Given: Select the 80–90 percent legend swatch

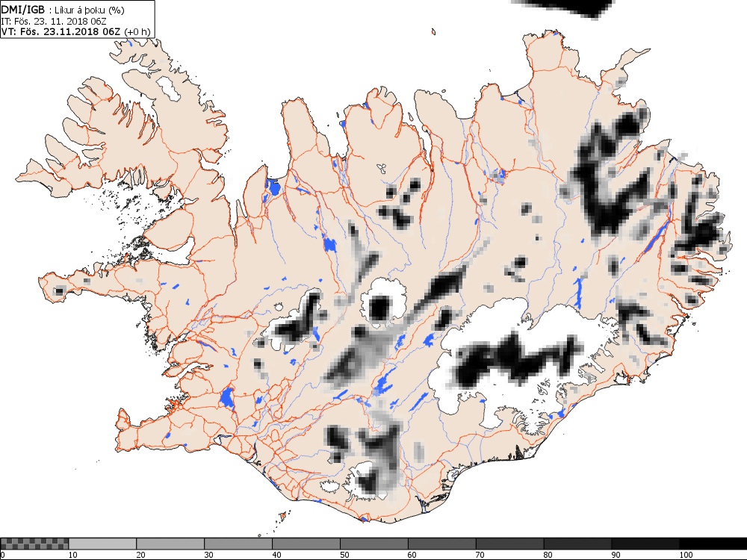Looking at the screenshot, I should point(578,544).
